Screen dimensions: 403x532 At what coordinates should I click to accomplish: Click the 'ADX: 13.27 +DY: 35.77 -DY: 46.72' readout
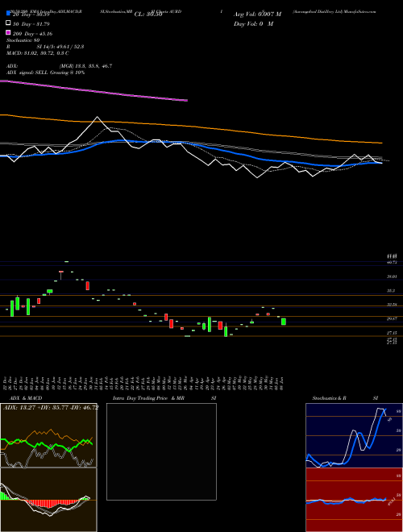(51, 408)
